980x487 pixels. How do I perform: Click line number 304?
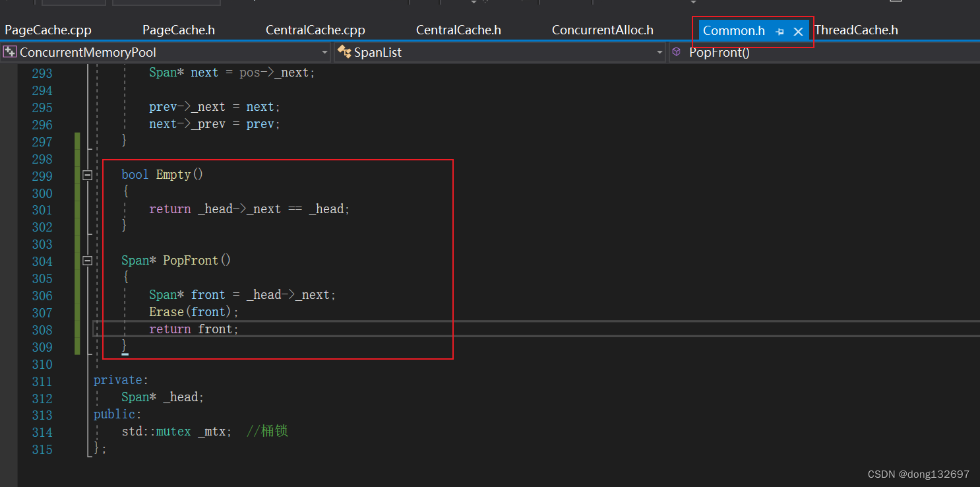point(42,262)
